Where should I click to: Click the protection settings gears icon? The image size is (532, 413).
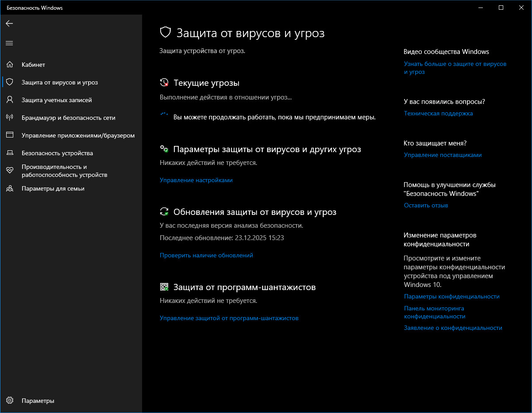tap(164, 149)
